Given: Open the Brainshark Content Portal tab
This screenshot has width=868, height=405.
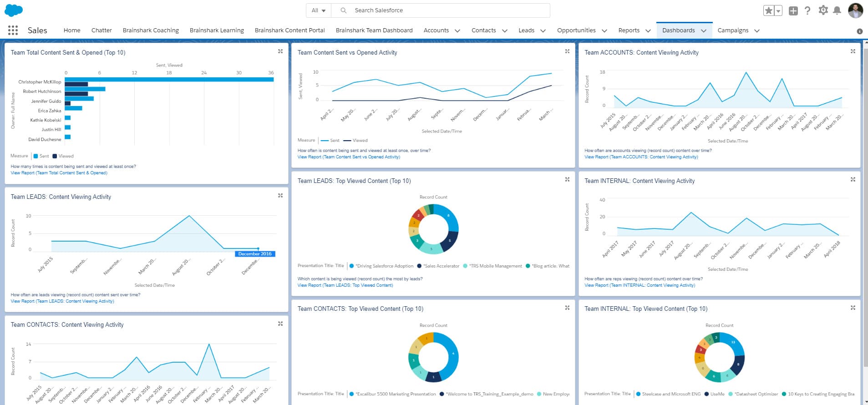Looking at the screenshot, I should click(290, 30).
